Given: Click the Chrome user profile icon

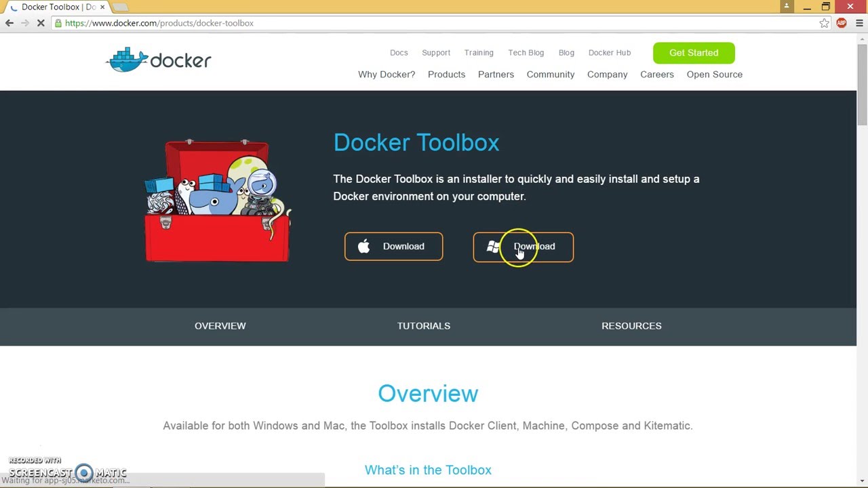Looking at the screenshot, I should pos(787,6).
